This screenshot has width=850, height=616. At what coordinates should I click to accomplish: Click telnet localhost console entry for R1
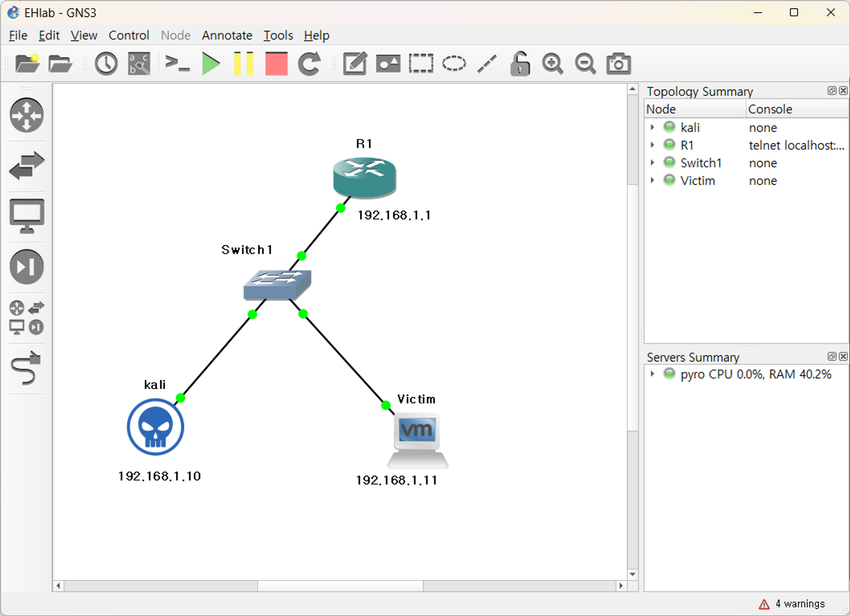click(x=796, y=145)
